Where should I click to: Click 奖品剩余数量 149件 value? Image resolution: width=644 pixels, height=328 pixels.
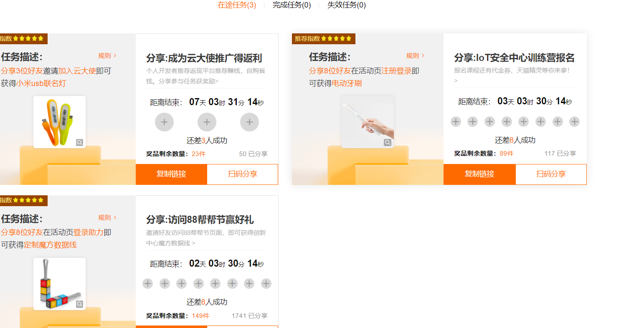coord(200,316)
